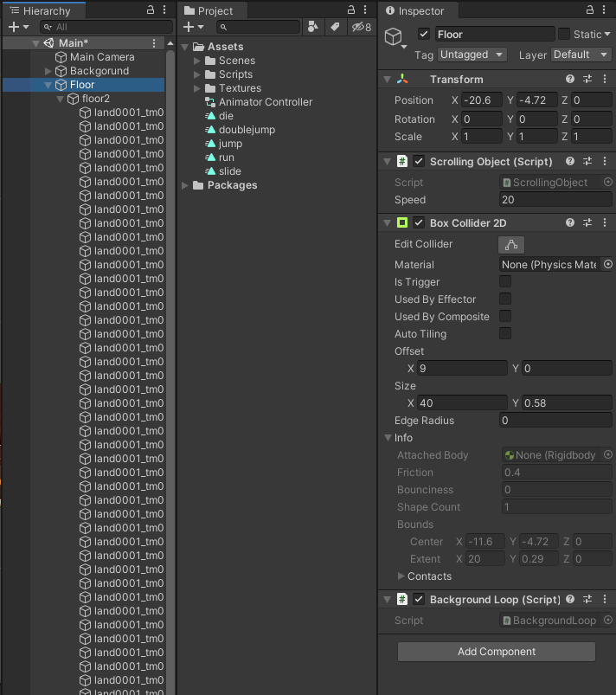This screenshot has width=616, height=695.
Task: Pick a script via ScrollingObject object picker
Action: click(x=608, y=182)
